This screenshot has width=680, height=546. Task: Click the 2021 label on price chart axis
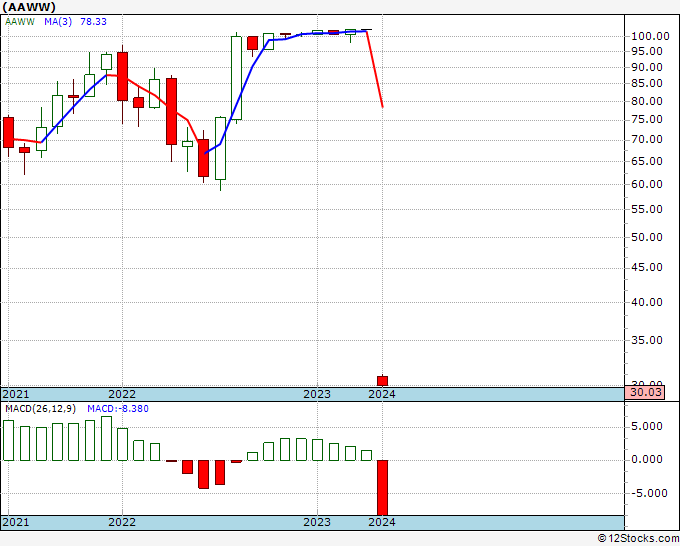[16, 394]
